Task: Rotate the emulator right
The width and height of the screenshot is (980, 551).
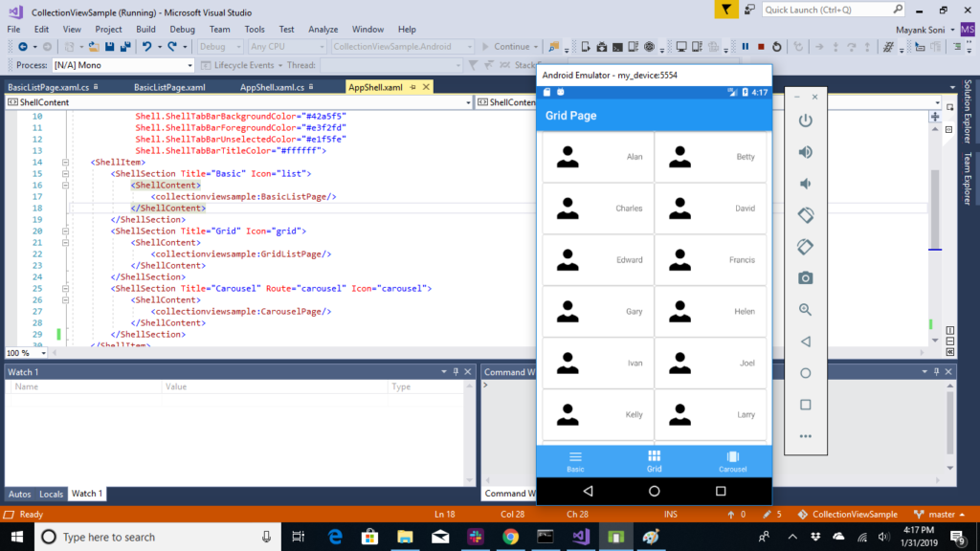Action: (806, 247)
